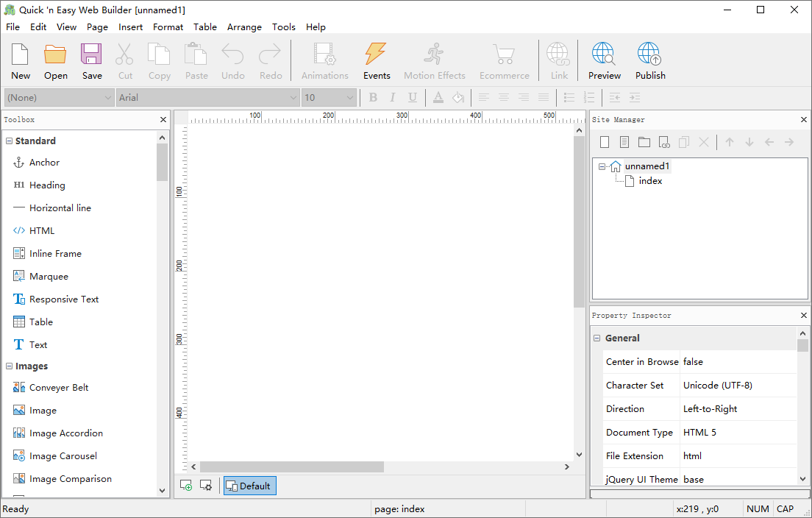Screen dimensions: 812x518
Task: Toggle underline formatting
Action: [413, 97]
